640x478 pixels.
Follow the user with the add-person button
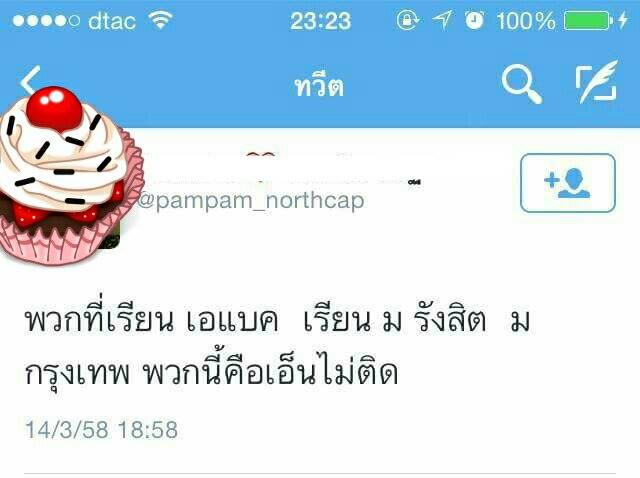568,182
